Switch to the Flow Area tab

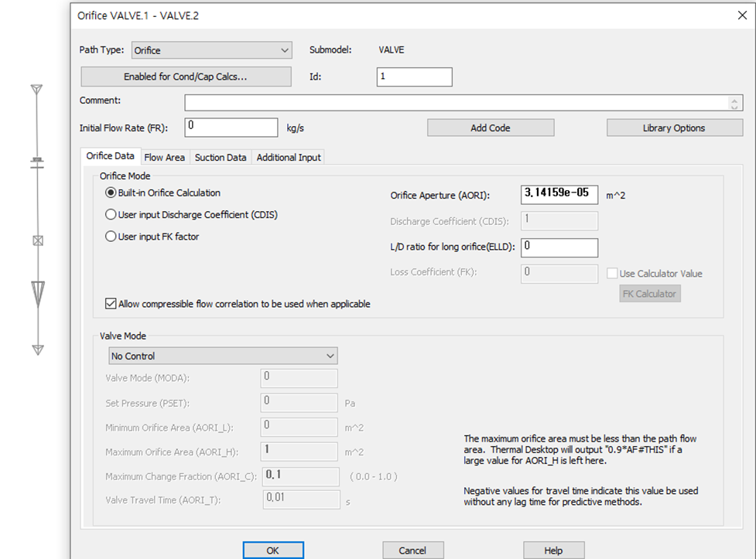(164, 158)
